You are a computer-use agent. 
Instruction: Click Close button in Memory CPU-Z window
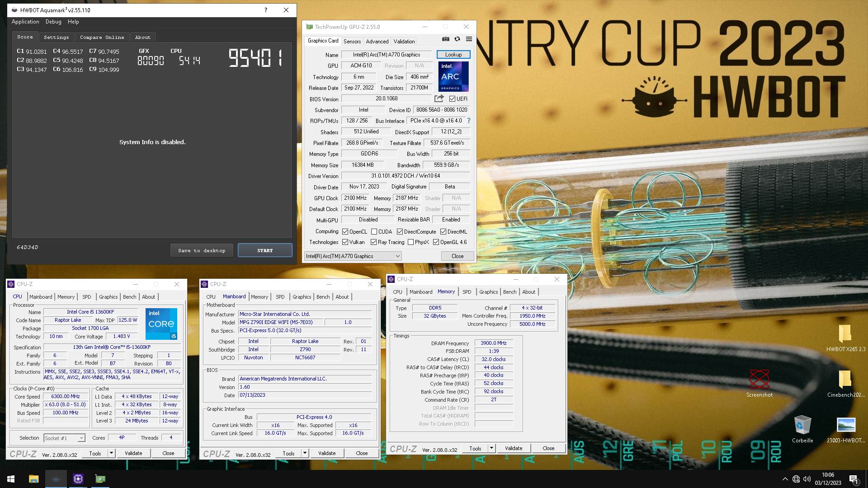pyautogui.click(x=548, y=448)
